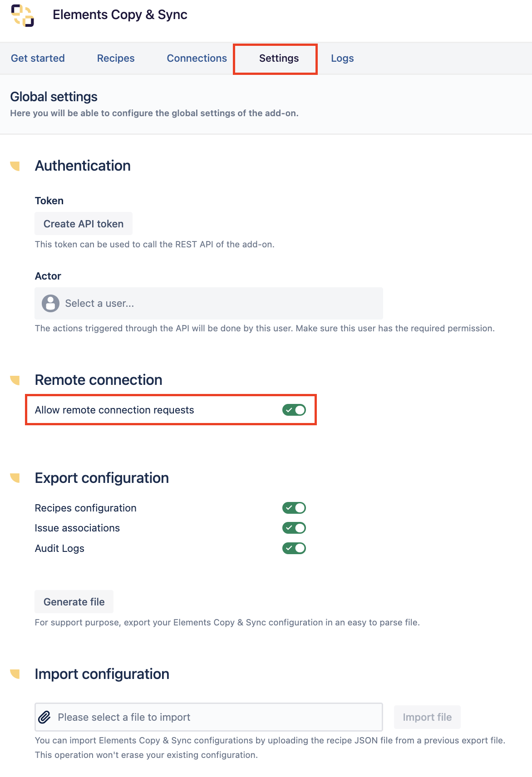Open the Get started tab

click(38, 59)
